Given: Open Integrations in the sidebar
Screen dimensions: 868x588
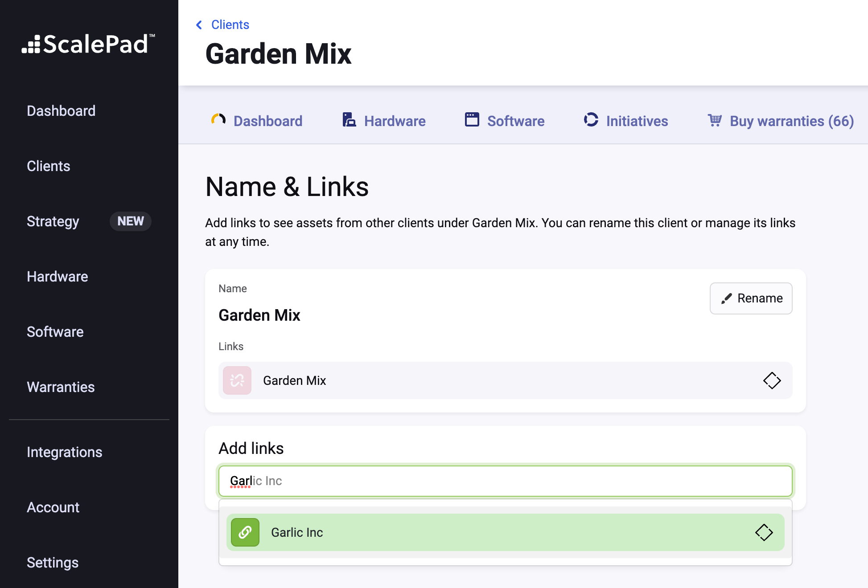Looking at the screenshot, I should pyautogui.click(x=65, y=452).
